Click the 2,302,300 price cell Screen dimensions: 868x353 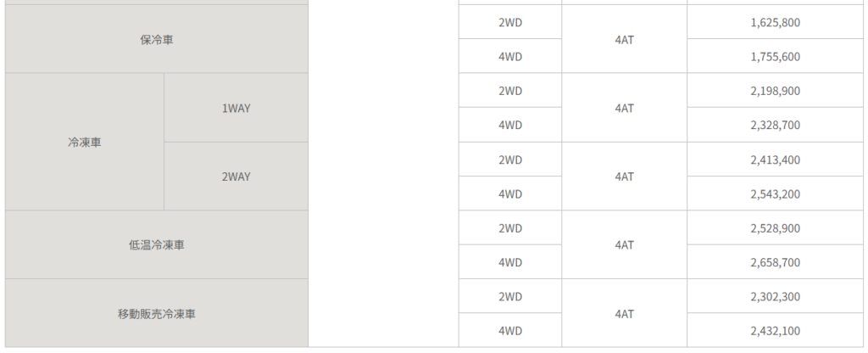click(775, 297)
